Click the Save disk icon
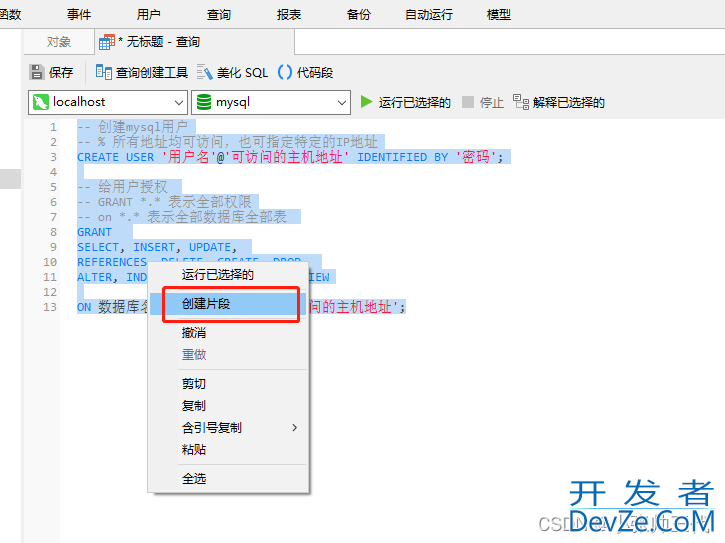The width and height of the screenshot is (725, 543). pos(37,72)
